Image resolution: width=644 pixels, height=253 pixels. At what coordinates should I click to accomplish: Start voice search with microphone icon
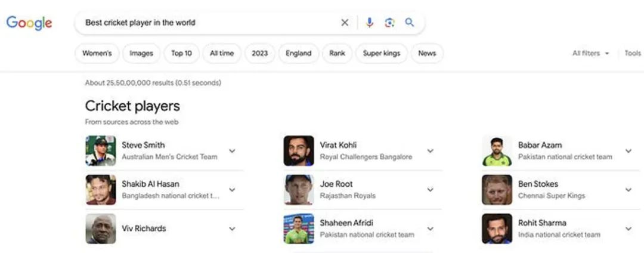pyautogui.click(x=370, y=23)
